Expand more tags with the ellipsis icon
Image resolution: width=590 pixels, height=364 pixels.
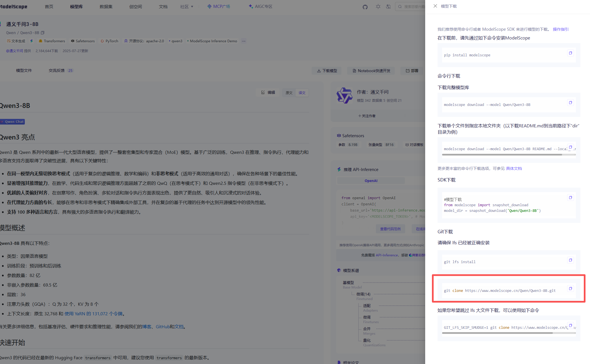pos(244,41)
